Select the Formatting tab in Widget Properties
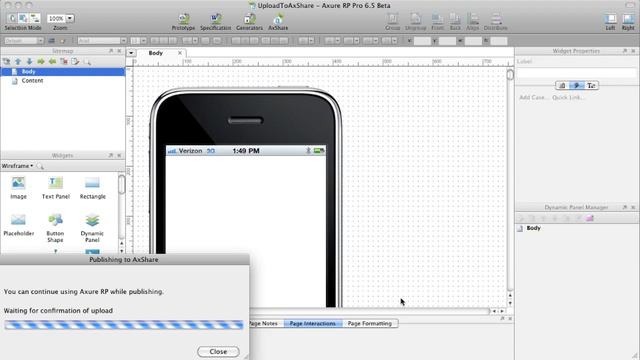Viewport: 640px width, 360px height. (591, 86)
